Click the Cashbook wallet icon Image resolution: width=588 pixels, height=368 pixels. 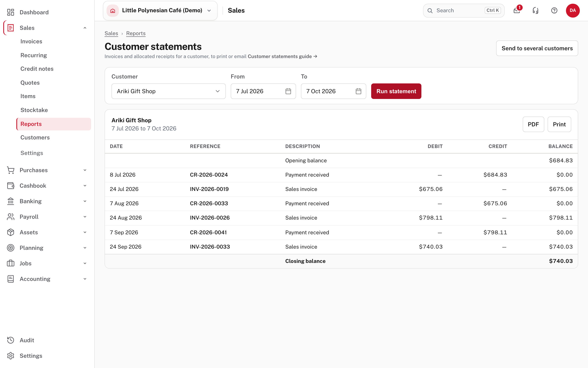(10, 186)
